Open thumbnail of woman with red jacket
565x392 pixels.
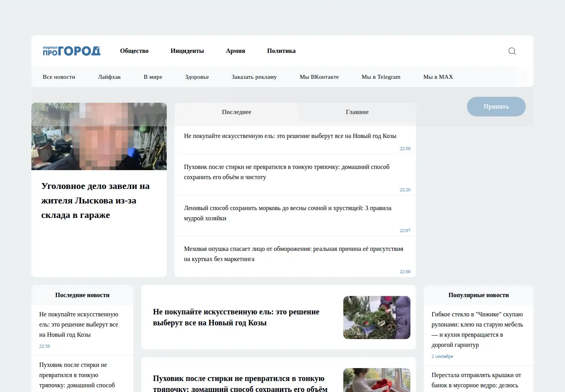[x=377, y=380]
